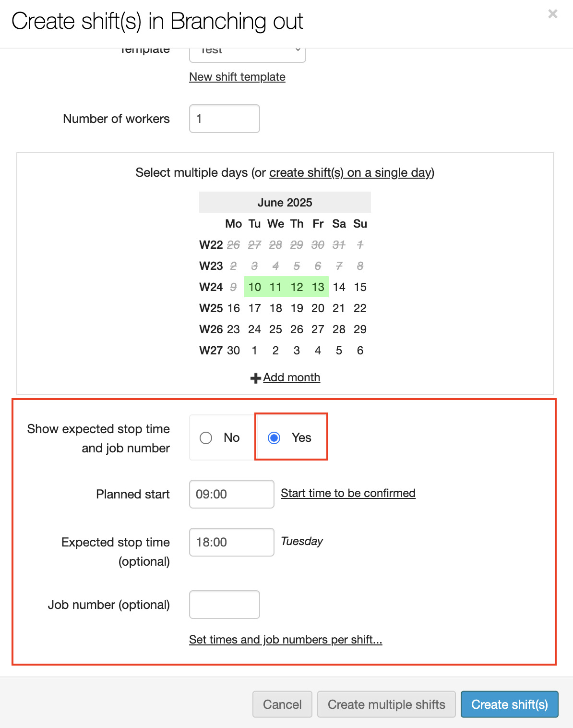Close the Create shift(s) dialog
The width and height of the screenshot is (573, 728).
coord(552,14)
